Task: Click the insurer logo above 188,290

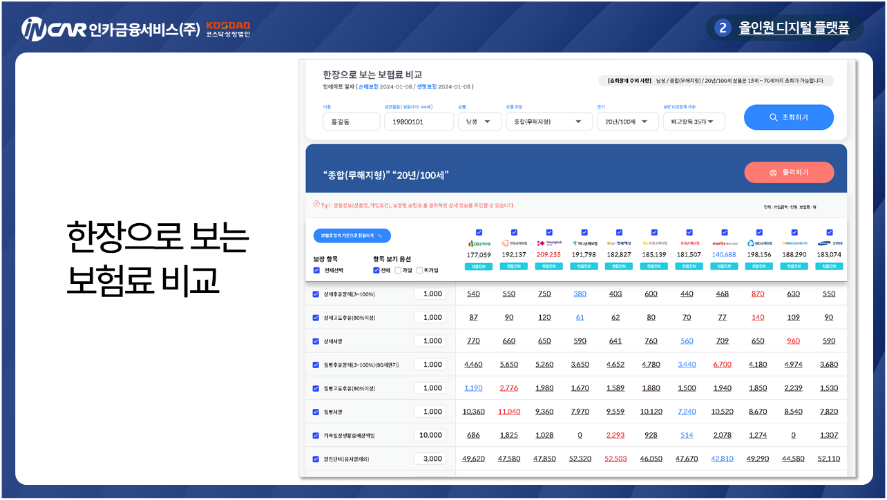Action: [794, 243]
